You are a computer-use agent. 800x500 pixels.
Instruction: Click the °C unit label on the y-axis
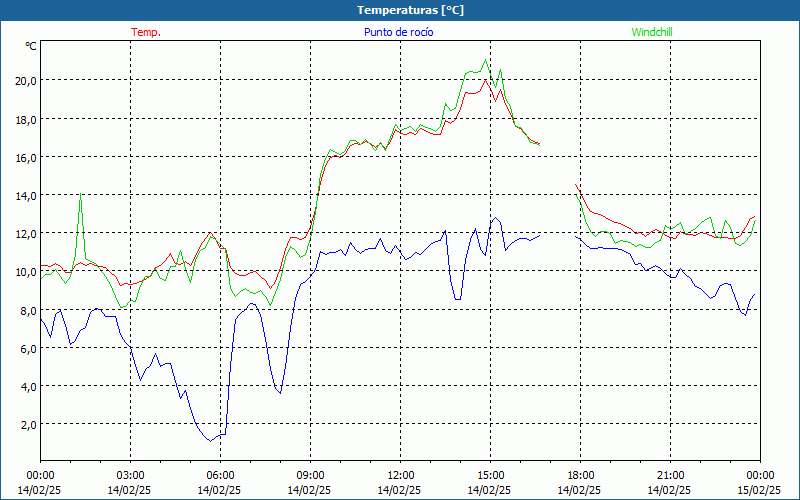pos(31,46)
